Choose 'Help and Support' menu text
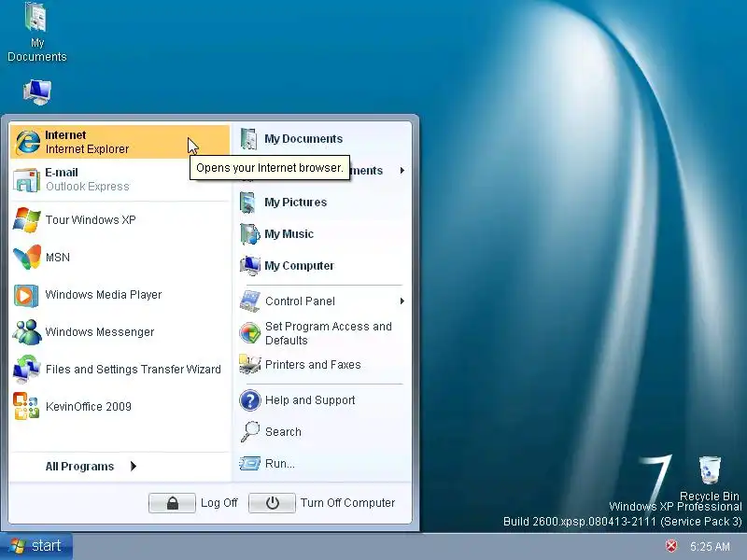This screenshot has width=747, height=560. (x=310, y=400)
